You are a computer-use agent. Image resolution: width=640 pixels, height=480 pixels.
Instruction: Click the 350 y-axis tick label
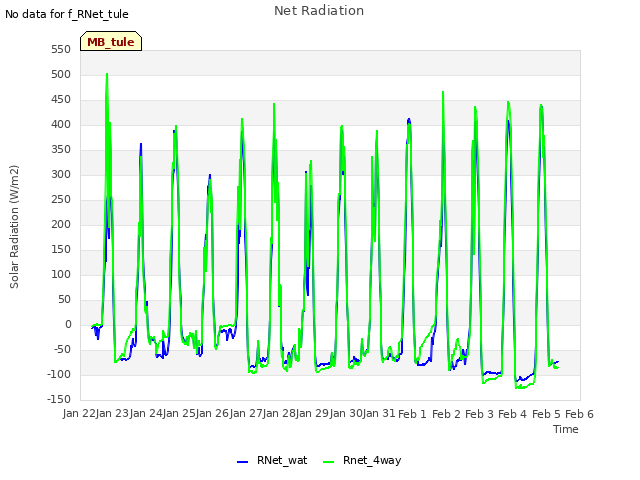pyautogui.click(x=61, y=149)
